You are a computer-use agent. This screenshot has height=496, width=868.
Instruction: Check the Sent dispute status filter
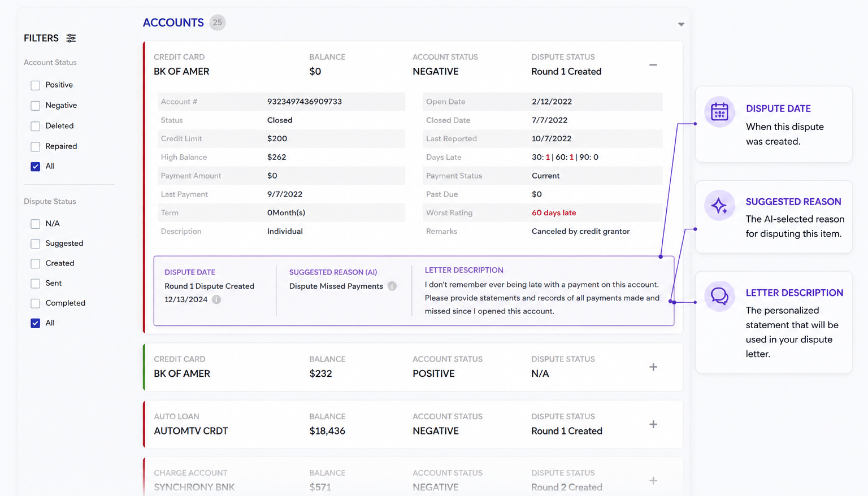(36, 284)
